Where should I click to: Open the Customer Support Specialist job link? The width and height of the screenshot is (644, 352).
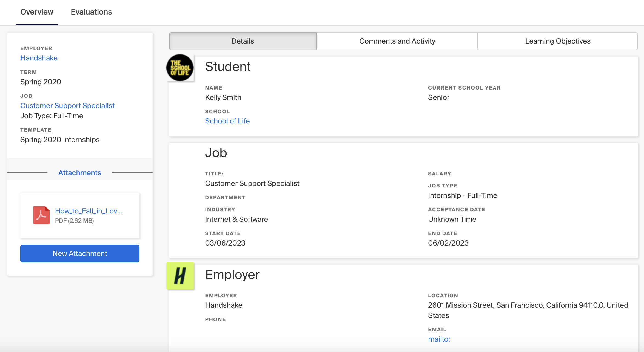coord(67,106)
